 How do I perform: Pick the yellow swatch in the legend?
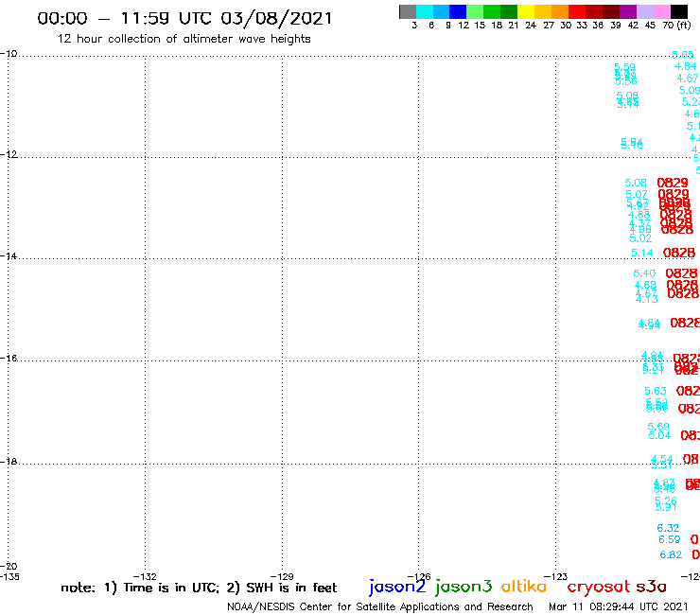pos(526,11)
